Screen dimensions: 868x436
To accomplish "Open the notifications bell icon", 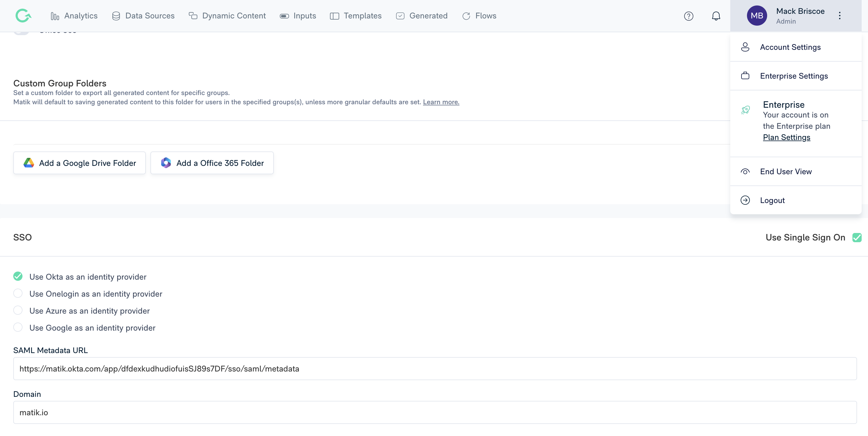I will click(716, 16).
